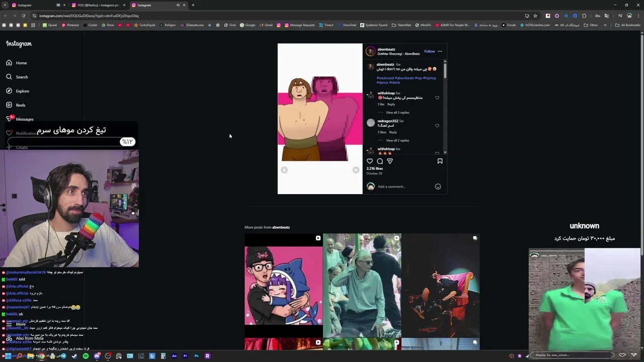Open a new browser tab

click(x=193, y=5)
